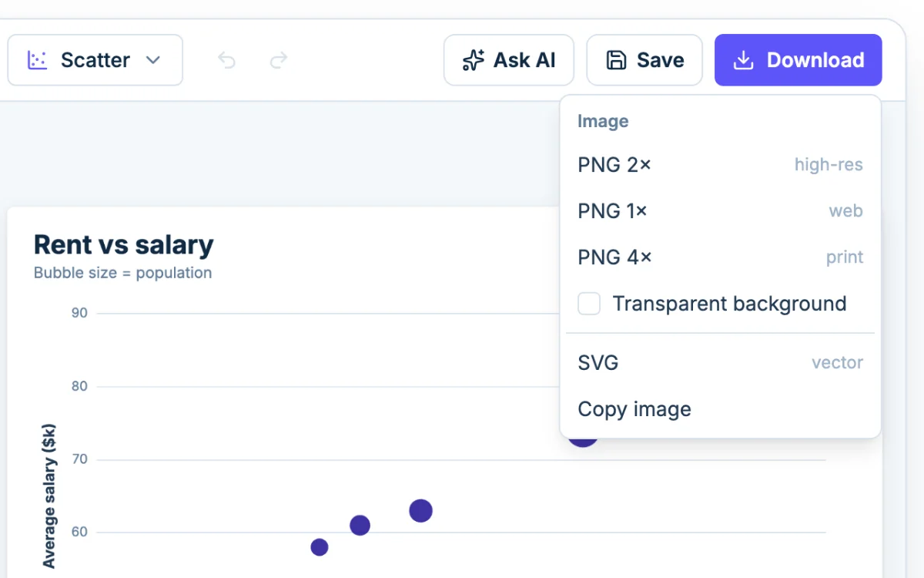The width and height of the screenshot is (924, 578).
Task: Click the Average salary ($k) axis label
Action: 49,496
